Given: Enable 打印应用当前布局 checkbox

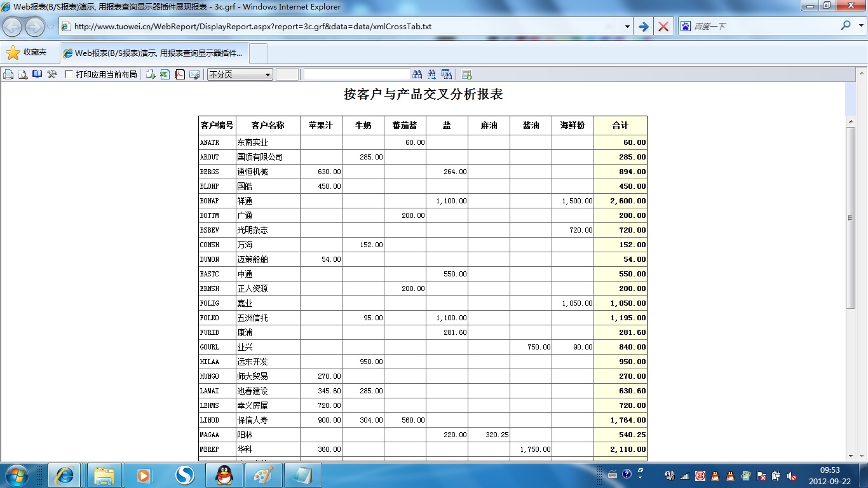Looking at the screenshot, I should click(x=69, y=74).
